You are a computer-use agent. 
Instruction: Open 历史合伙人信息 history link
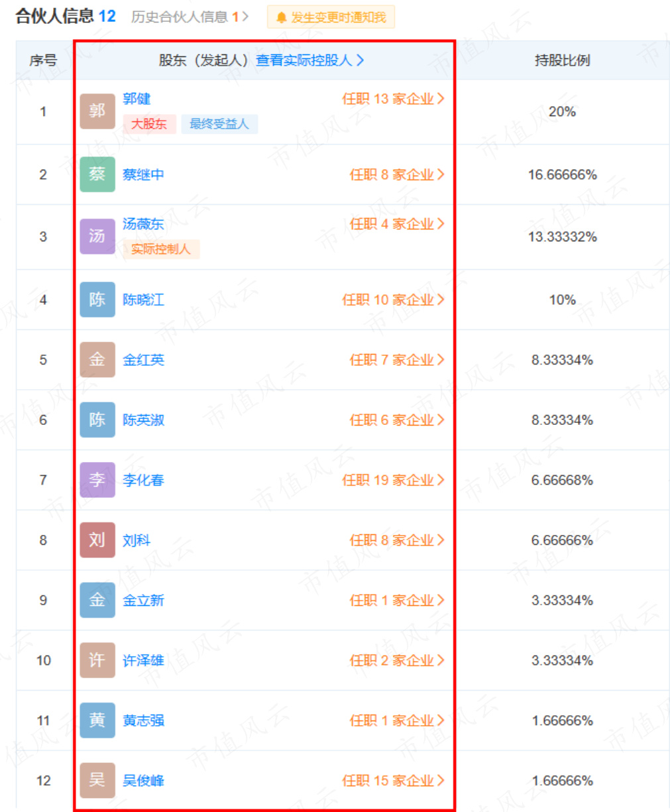point(189,17)
